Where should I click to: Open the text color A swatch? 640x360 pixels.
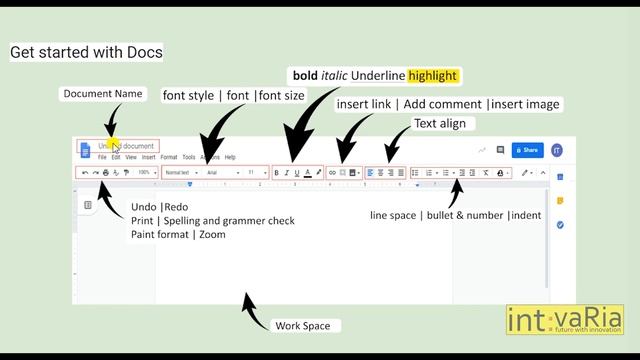(308, 173)
